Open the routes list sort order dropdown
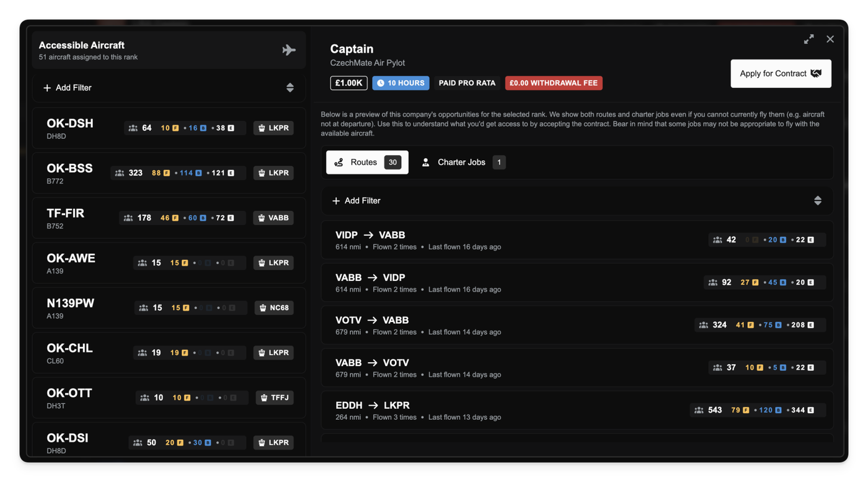 817,200
